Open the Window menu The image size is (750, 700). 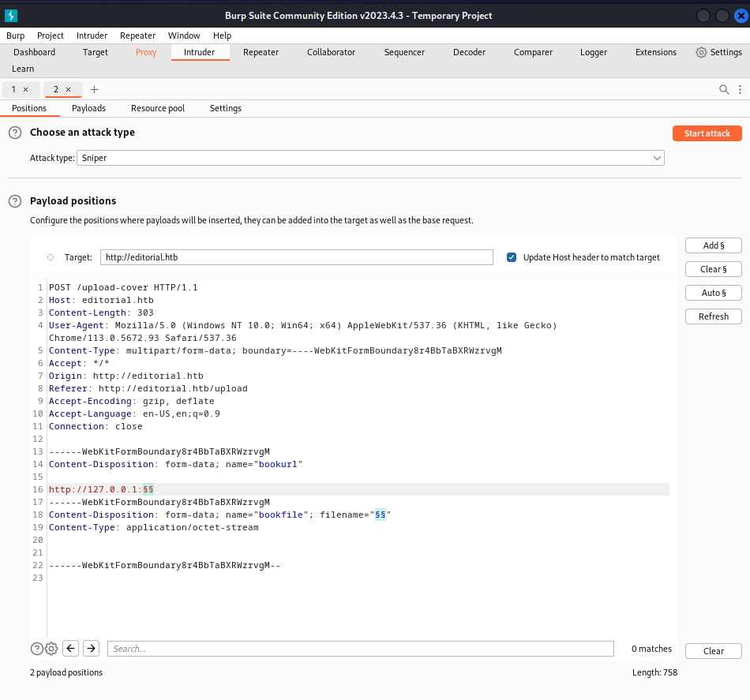[x=184, y=36]
